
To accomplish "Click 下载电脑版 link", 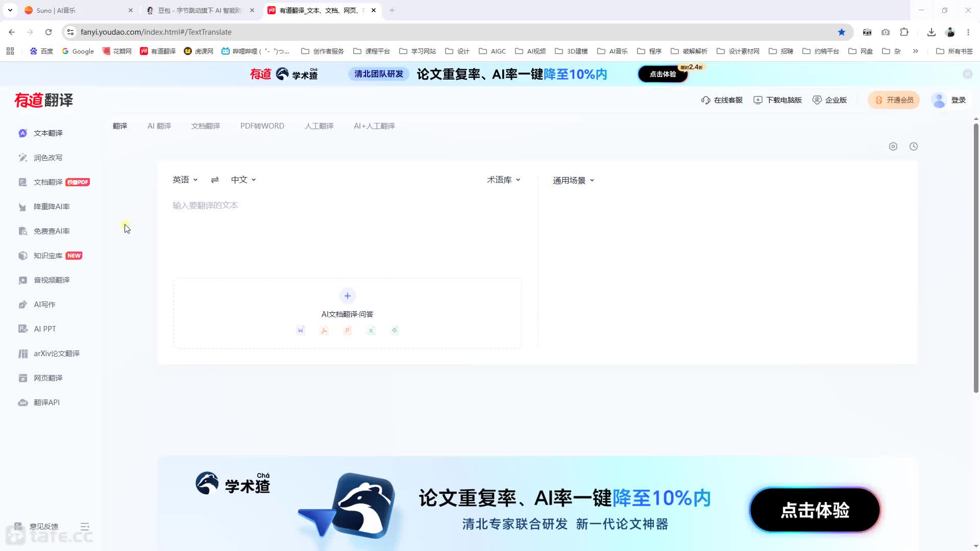I will (778, 100).
